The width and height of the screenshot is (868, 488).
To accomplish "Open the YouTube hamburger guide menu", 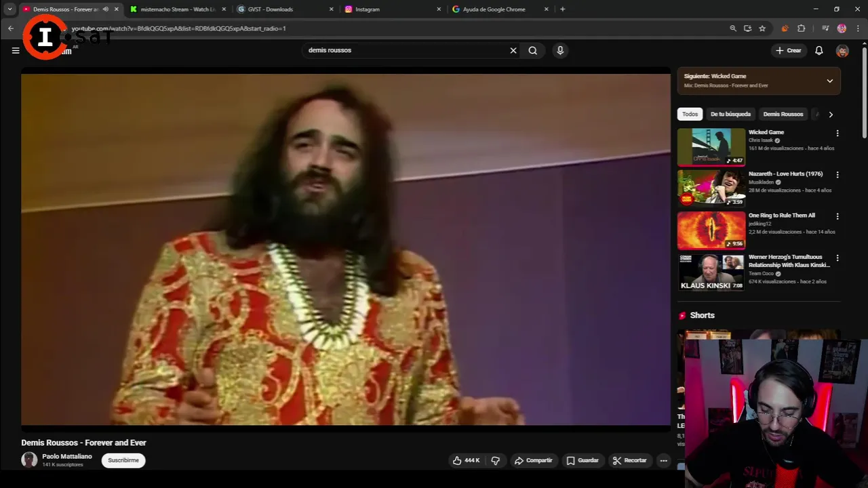I will point(16,50).
